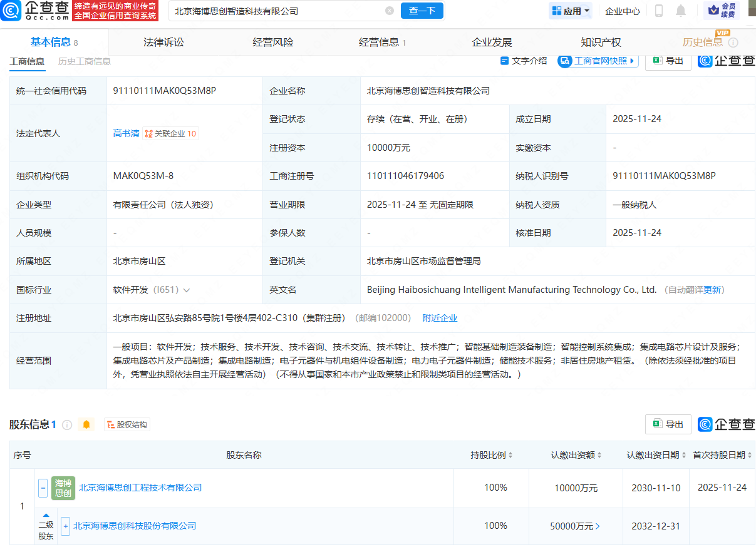Collapse the 北京海博思创工程技术 shareholder row
The image size is (756, 547).
point(43,488)
